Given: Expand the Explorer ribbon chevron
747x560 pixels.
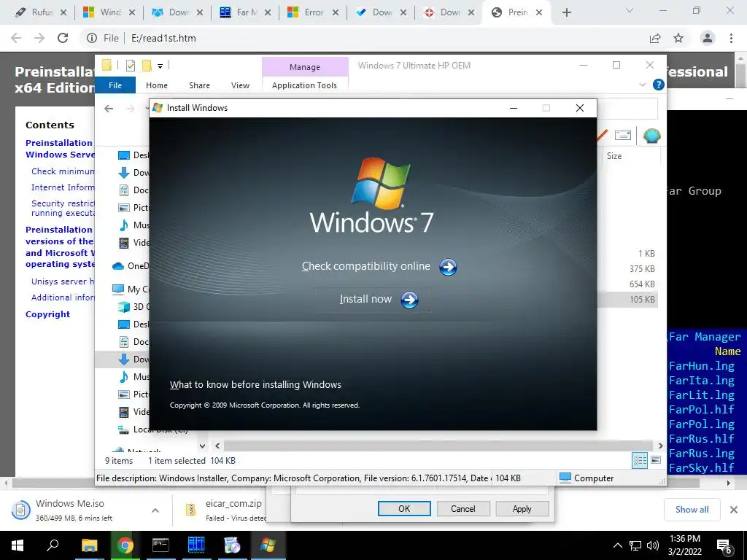Looking at the screenshot, I should 642,85.
